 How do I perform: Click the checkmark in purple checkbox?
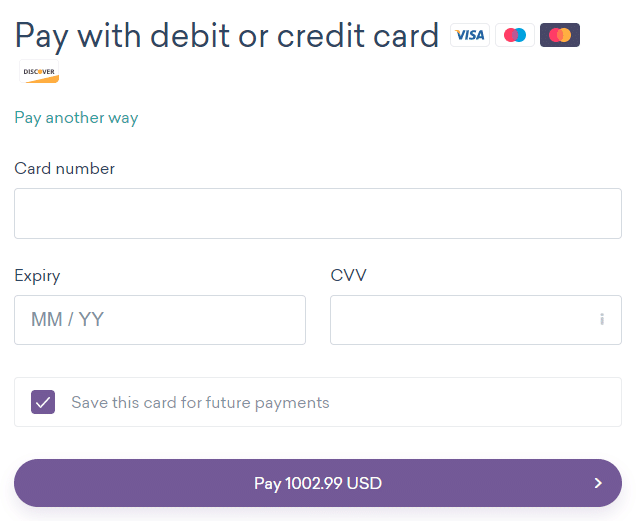43,403
